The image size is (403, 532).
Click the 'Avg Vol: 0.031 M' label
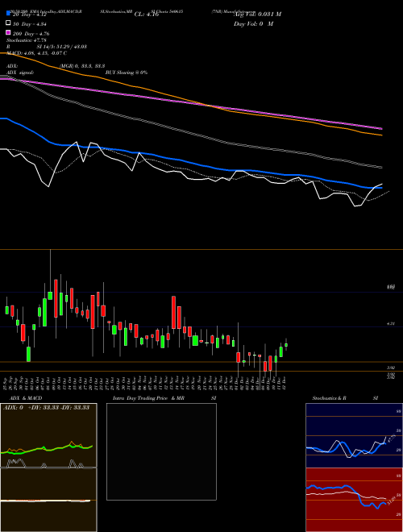pos(257,15)
